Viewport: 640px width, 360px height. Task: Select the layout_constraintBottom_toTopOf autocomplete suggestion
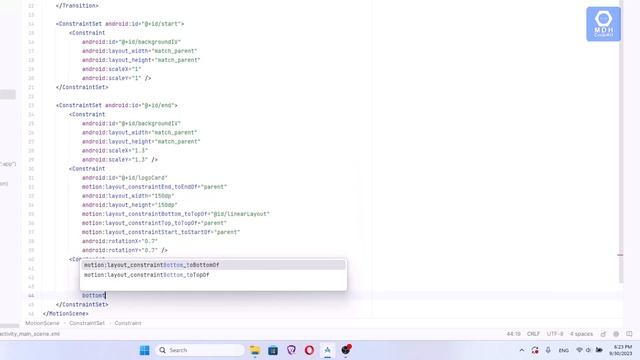[x=213, y=275]
